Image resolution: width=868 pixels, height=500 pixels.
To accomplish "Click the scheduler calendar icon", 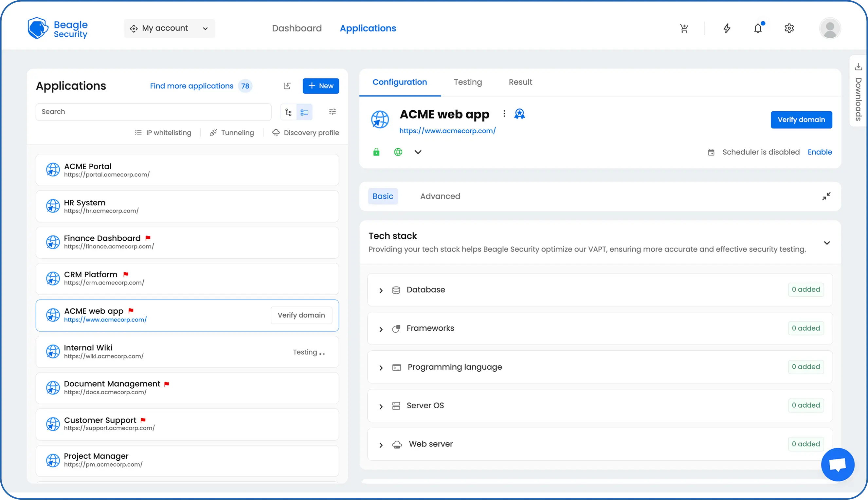I will click(711, 152).
